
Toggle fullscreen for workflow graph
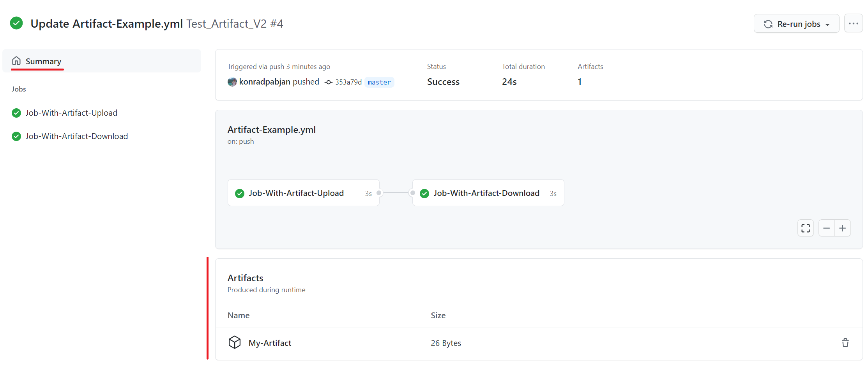click(806, 228)
